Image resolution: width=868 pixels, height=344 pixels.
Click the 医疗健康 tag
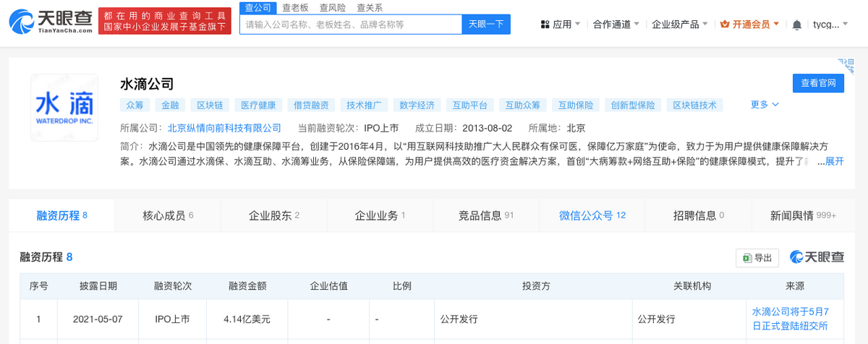258,105
